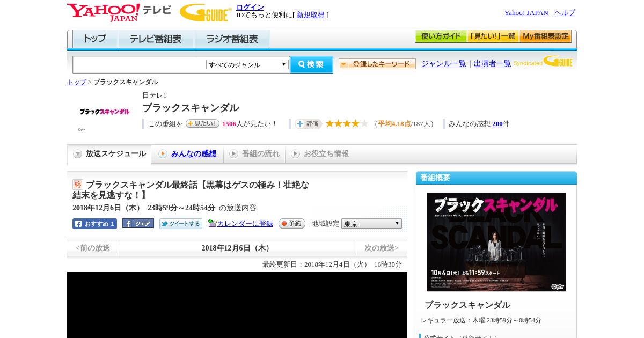The height and width of the screenshot is (338, 644).
Task: Open the ジャンル一覧 link
Action: (443, 63)
